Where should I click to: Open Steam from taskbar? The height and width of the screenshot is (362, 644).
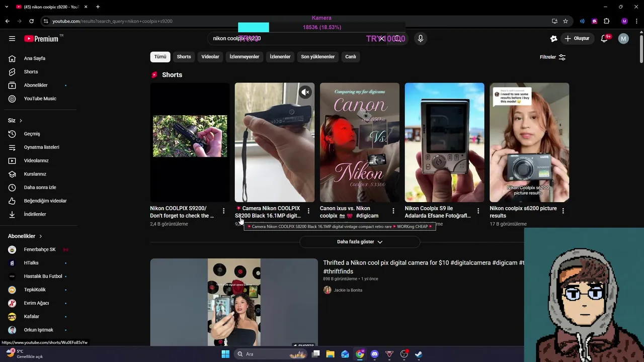pos(418,354)
